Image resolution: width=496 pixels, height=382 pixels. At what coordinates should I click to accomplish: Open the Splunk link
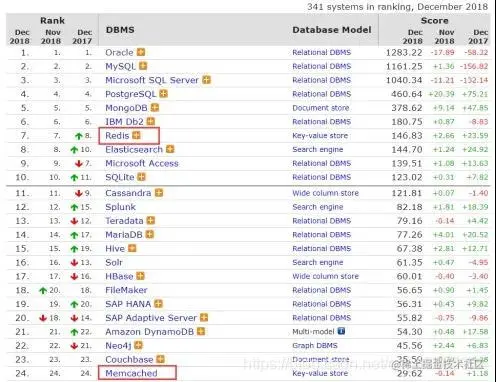coord(120,207)
